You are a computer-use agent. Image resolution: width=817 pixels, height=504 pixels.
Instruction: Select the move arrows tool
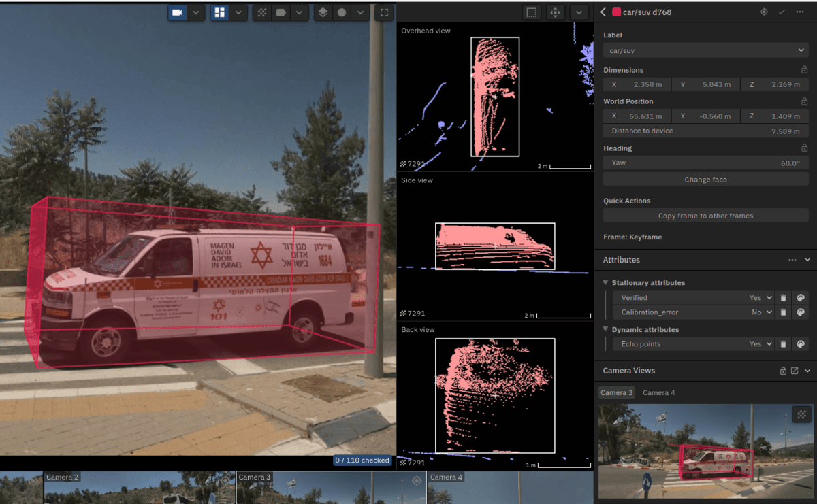(x=556, y=12)
